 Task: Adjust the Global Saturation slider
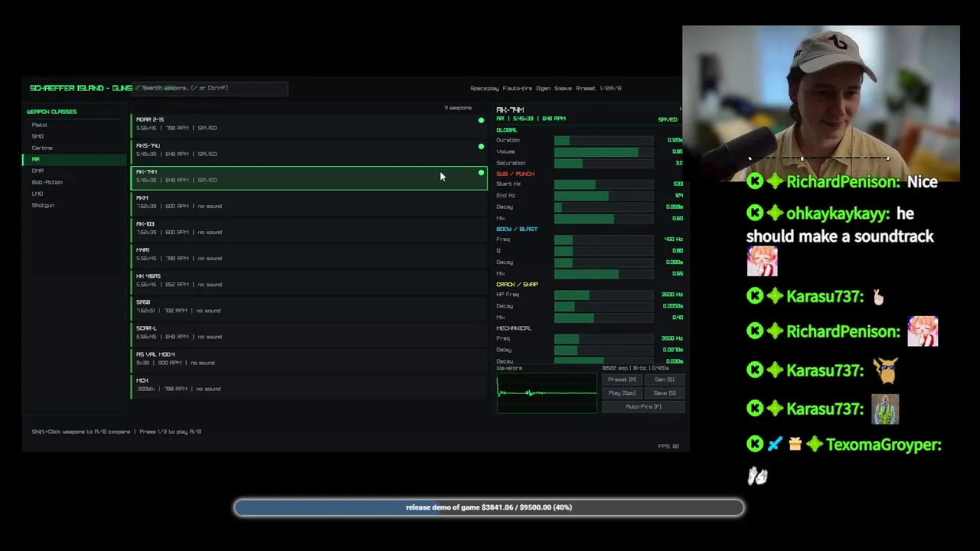pos(603,164)
